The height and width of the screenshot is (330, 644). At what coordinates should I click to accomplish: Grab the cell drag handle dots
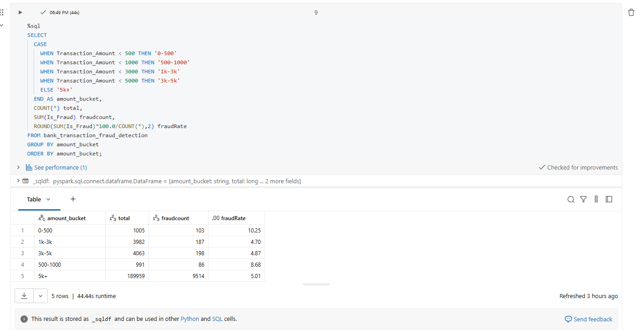2,12
